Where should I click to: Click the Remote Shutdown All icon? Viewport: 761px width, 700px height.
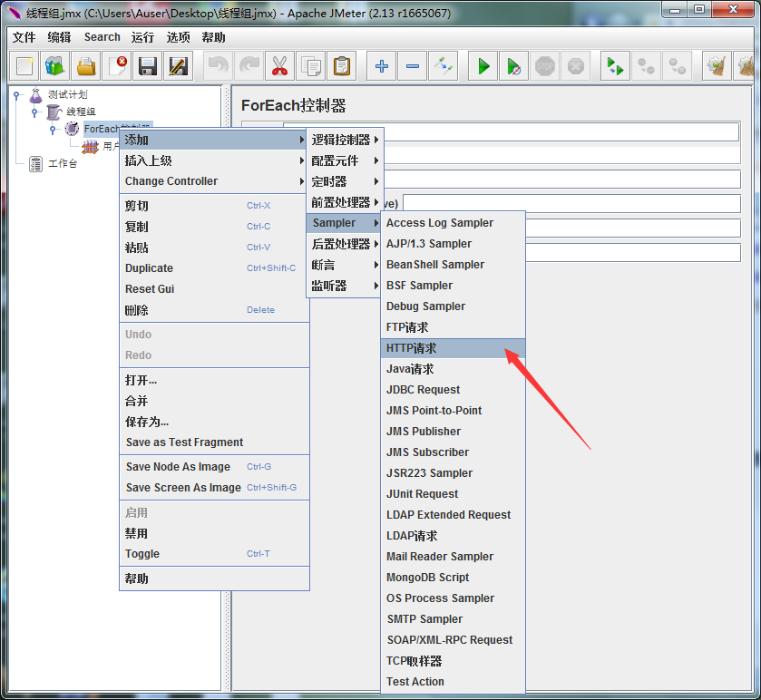[677, 66]
